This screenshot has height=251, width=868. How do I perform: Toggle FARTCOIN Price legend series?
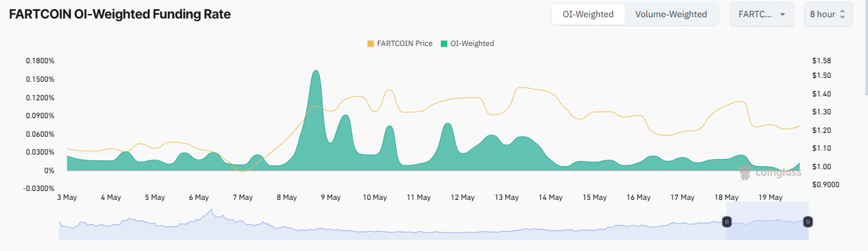point(400,43)
